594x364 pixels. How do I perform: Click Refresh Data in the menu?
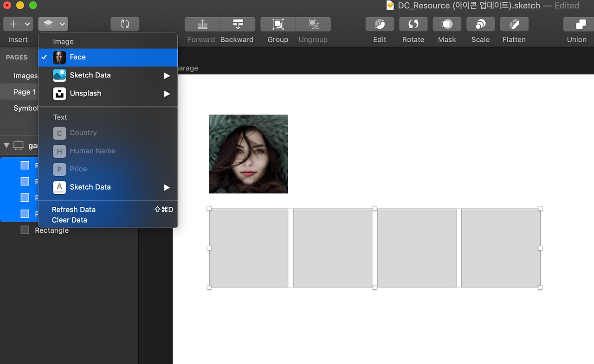[74, 210]
